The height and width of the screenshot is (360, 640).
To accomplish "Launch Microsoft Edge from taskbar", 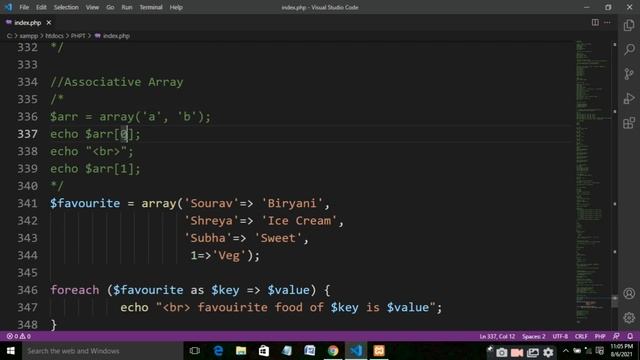I will coord(218,351).
